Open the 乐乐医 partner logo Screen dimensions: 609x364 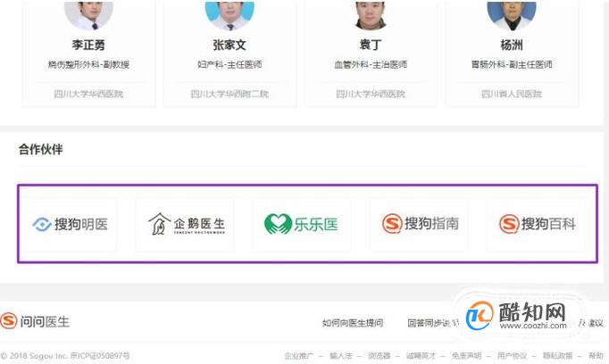coord(302,224)
